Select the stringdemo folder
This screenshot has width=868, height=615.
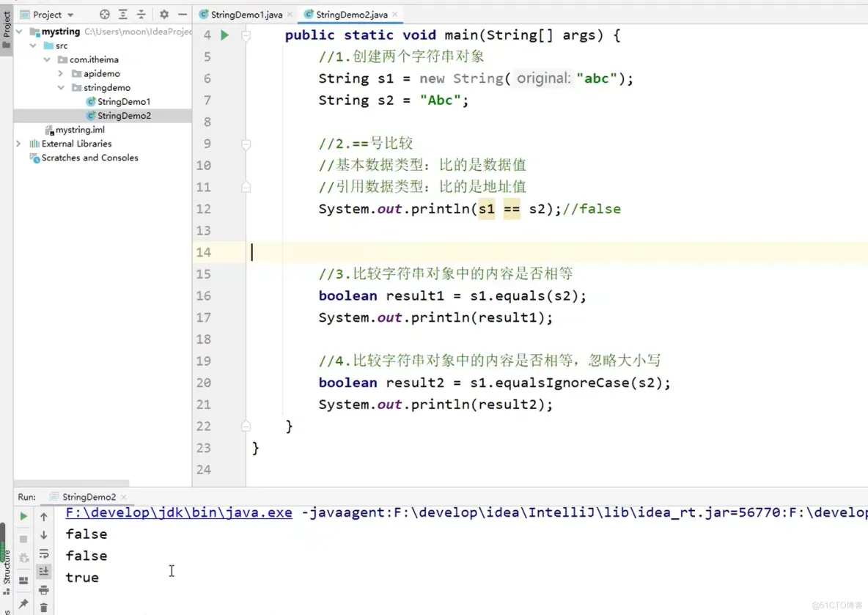pos(107,87)
